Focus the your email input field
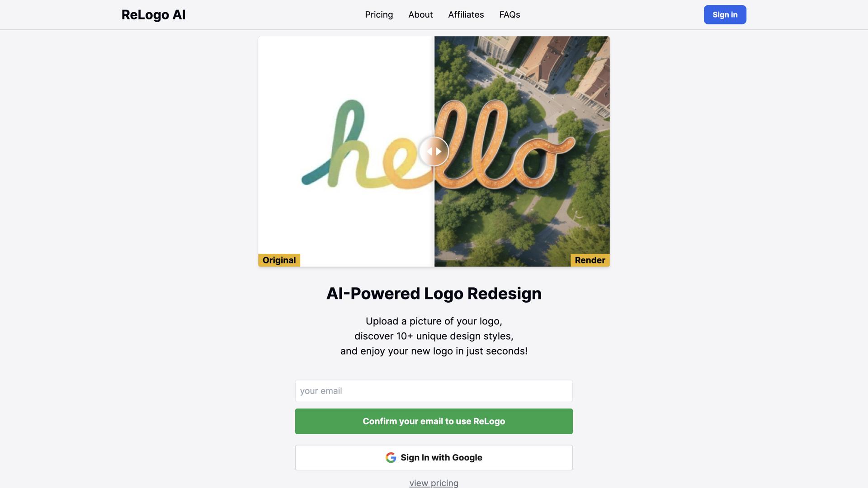The image size is (868, 488). (434, 391)
